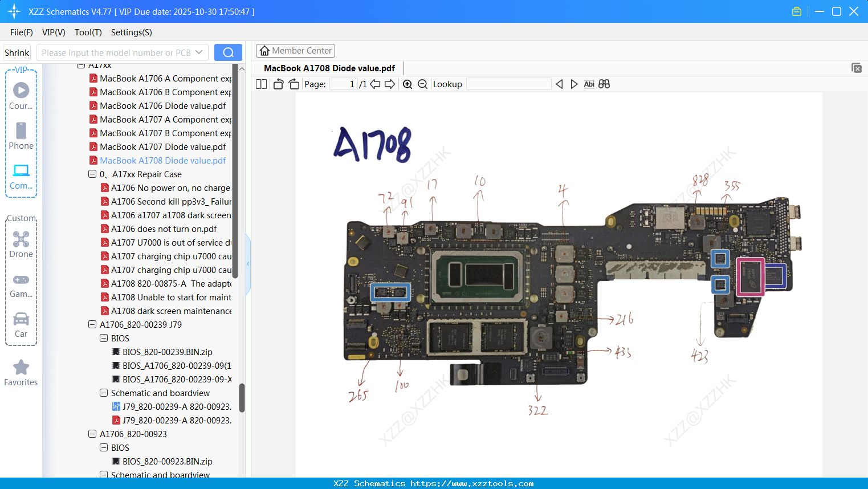Click the binoculars find icon

604,84
